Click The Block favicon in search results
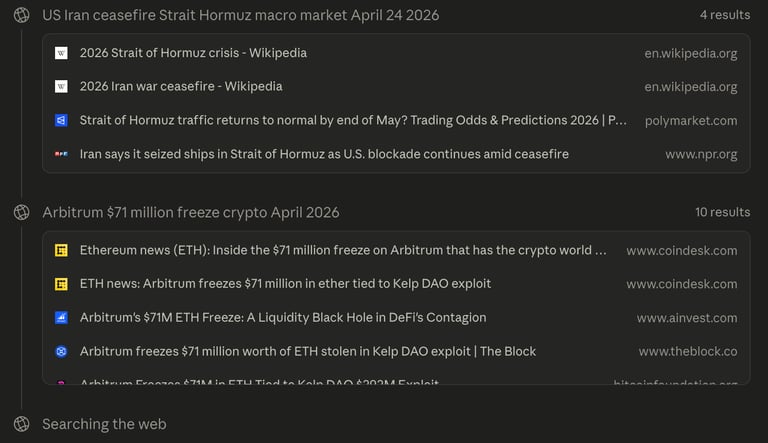 tap(61, 352)
